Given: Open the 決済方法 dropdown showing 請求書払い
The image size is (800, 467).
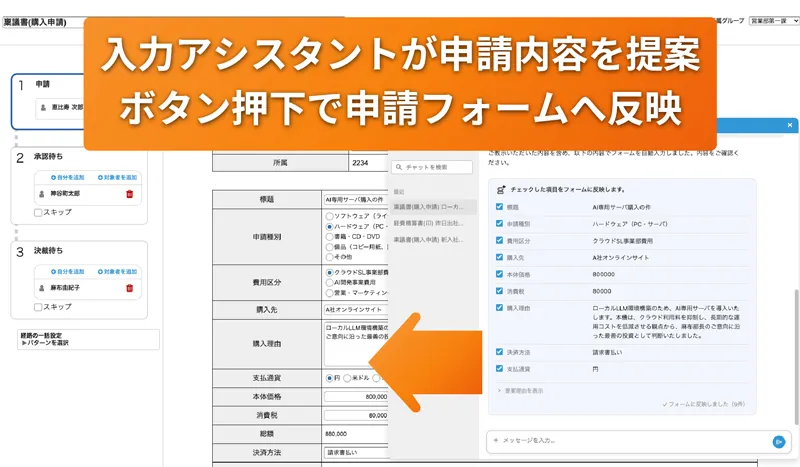Looking at the screenshot, I should 356,453.
